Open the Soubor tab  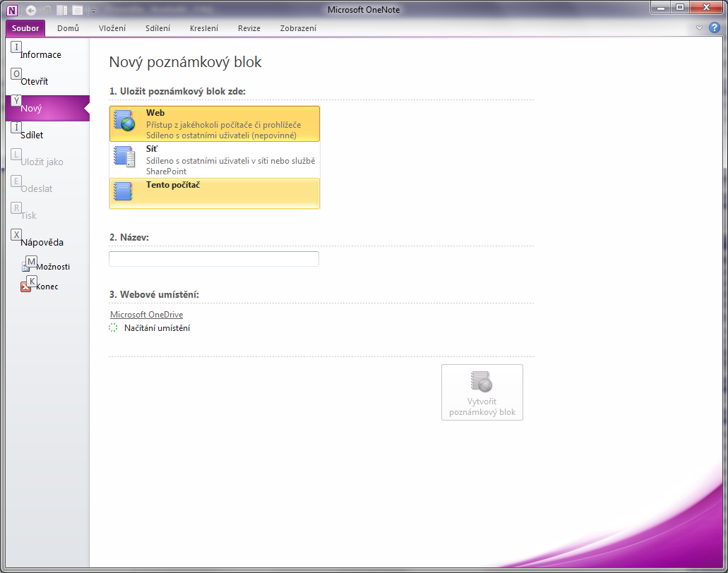pos(25,28)
